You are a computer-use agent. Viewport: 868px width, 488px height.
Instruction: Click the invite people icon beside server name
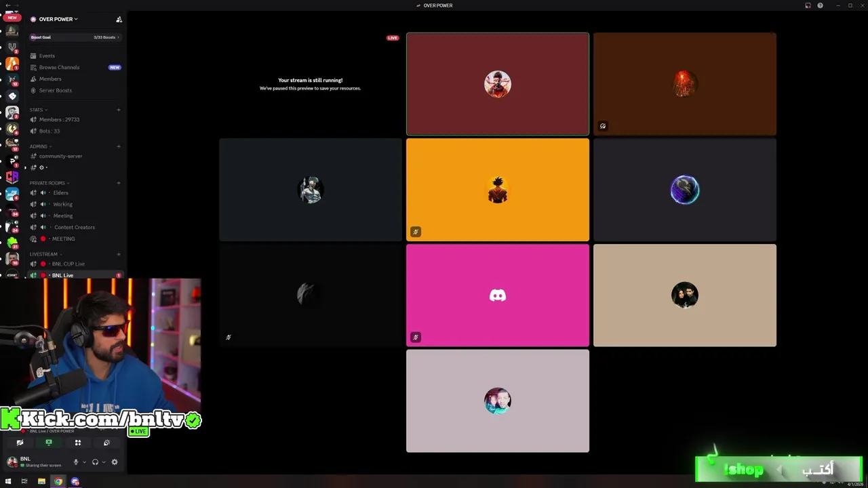point(119,19)
